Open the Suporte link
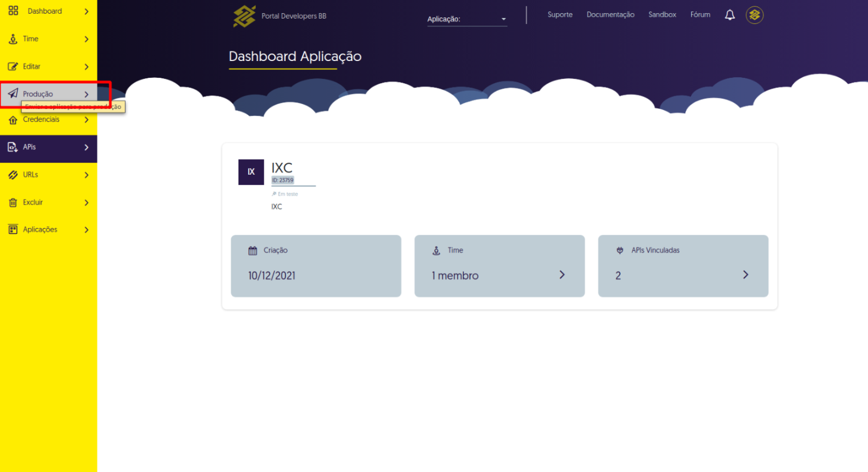868x472 pixels. pos(560,15)
